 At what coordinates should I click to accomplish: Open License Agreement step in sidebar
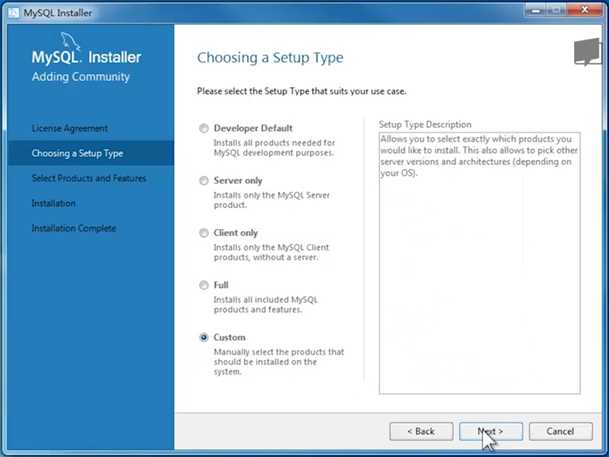[70, 129]
